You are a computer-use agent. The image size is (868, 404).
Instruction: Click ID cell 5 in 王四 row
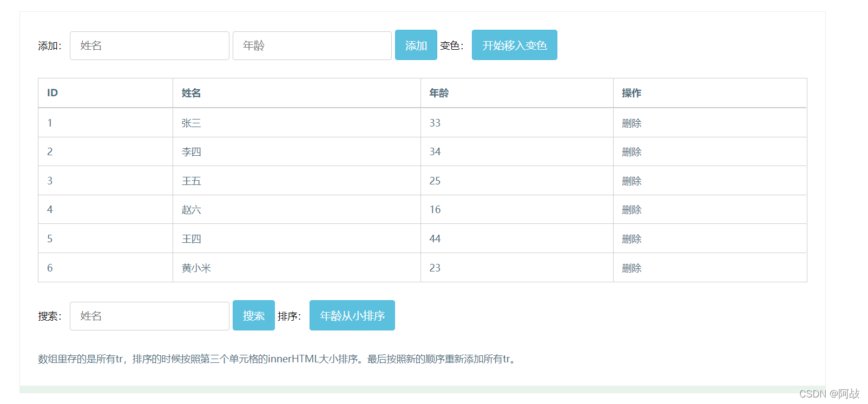(106, 239)
